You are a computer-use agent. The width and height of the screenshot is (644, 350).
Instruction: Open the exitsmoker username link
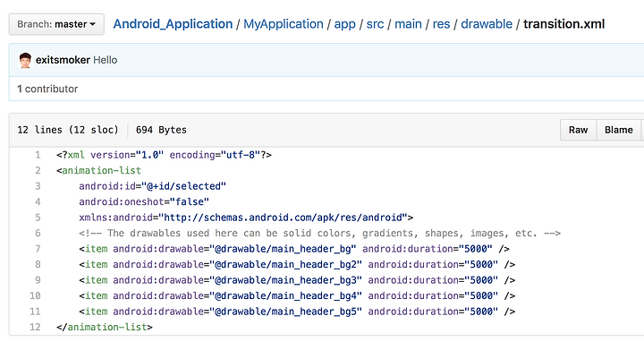point(63,60)
